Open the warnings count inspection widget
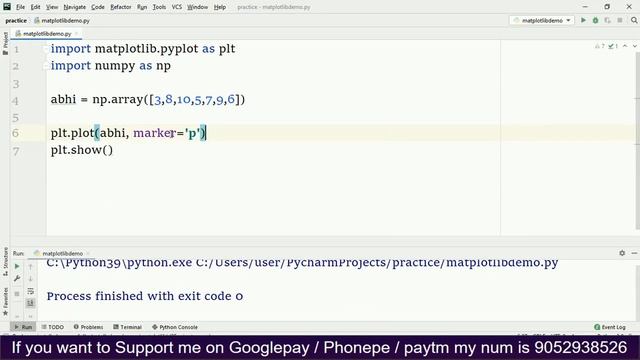The image size is (640, 360). click(600, 46)
